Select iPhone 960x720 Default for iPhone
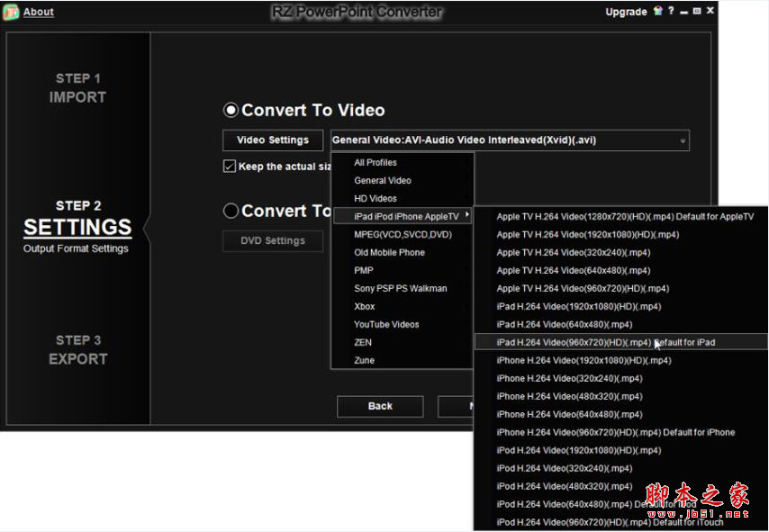Screen dimensions: 769x532 coord(621,432)
